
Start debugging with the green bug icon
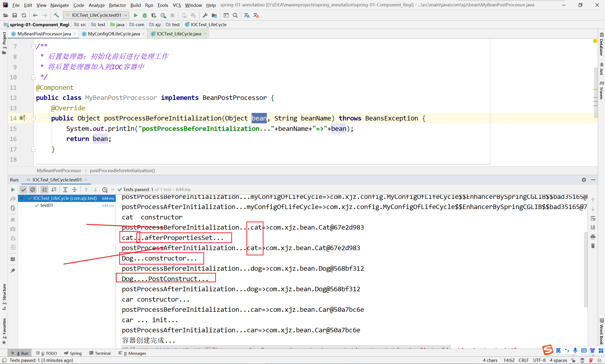145,15
